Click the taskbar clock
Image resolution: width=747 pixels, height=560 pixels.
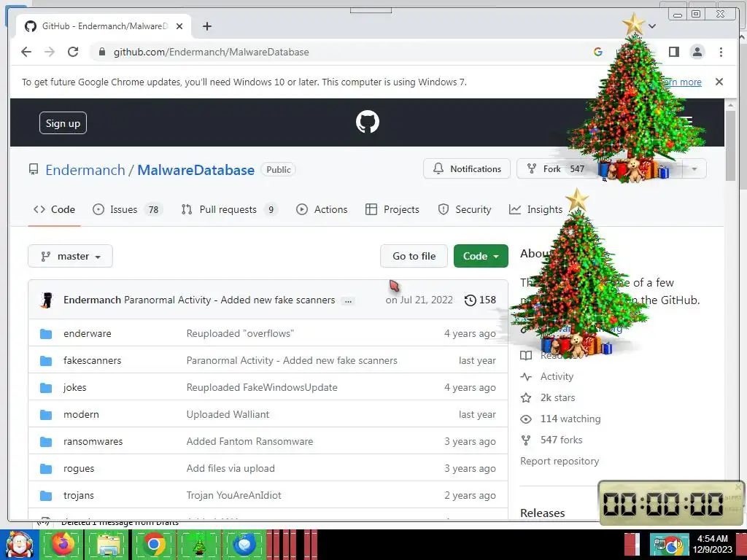point(712,544)
